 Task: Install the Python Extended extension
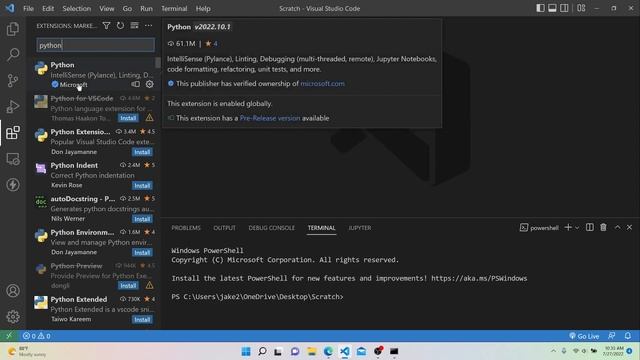click(142, 319)
